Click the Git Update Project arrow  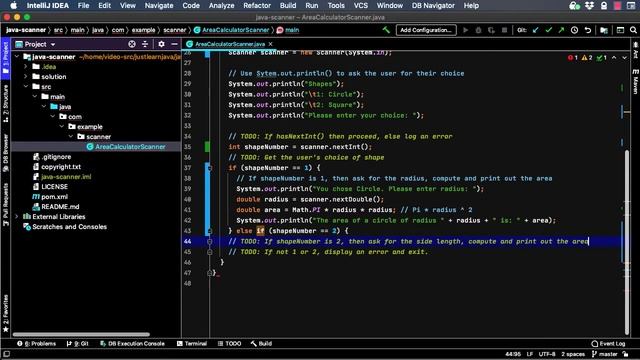[536, 30]
